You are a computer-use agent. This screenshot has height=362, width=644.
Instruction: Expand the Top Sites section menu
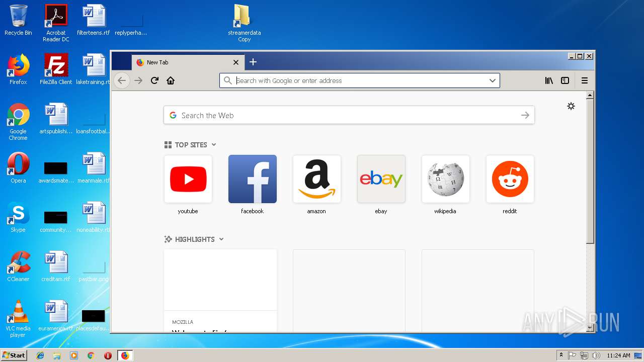tap(214, 145)
